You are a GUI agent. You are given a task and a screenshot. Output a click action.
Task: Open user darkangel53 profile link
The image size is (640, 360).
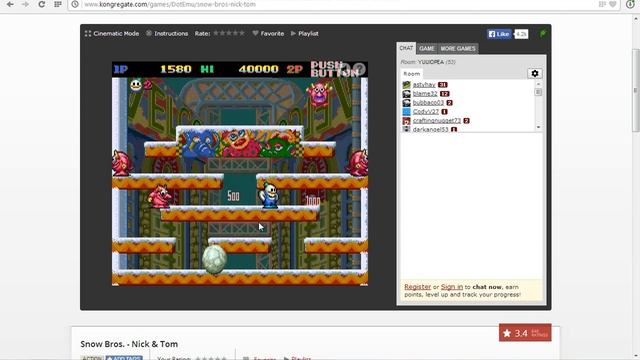point(431,129)
